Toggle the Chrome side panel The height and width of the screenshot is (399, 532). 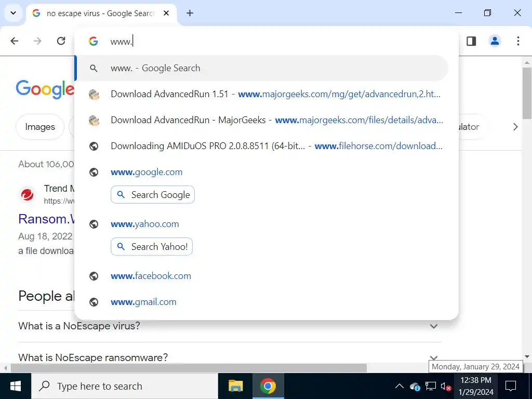pos(471,41)
